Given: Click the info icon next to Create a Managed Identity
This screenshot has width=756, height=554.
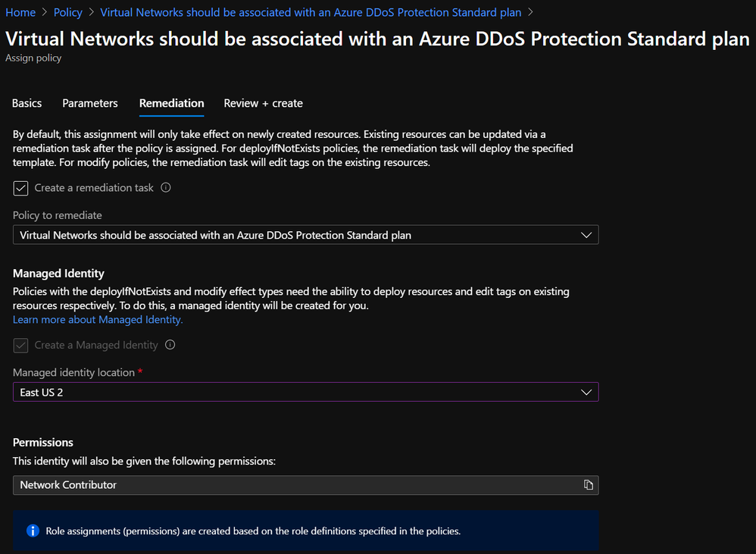Looking at the screenshot, I should (x=170, y=345).
